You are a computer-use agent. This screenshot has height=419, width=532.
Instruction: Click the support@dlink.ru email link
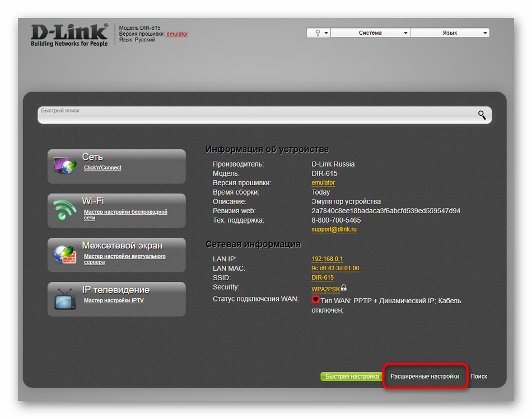[x=334, y=229]
